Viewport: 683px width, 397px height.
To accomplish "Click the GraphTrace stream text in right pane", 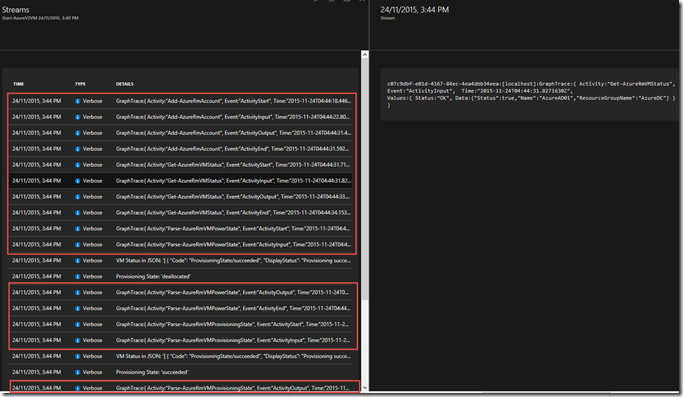I will click(531, 95).
